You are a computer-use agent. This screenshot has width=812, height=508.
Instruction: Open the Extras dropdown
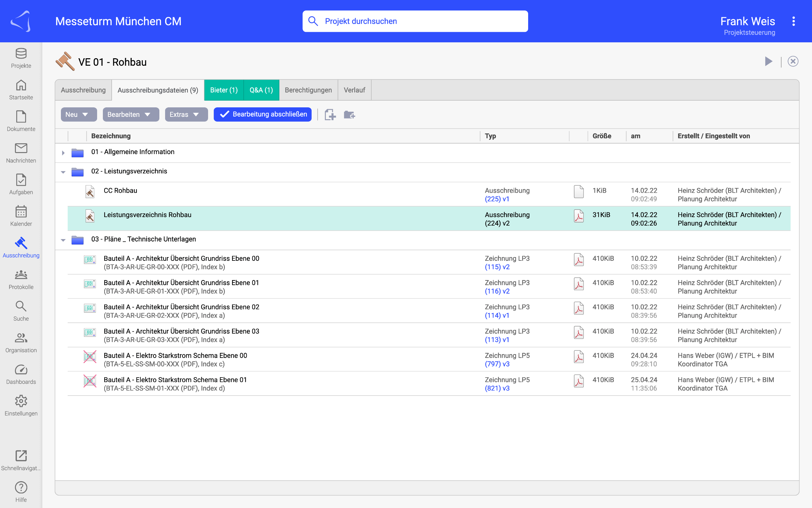(186, 114)
